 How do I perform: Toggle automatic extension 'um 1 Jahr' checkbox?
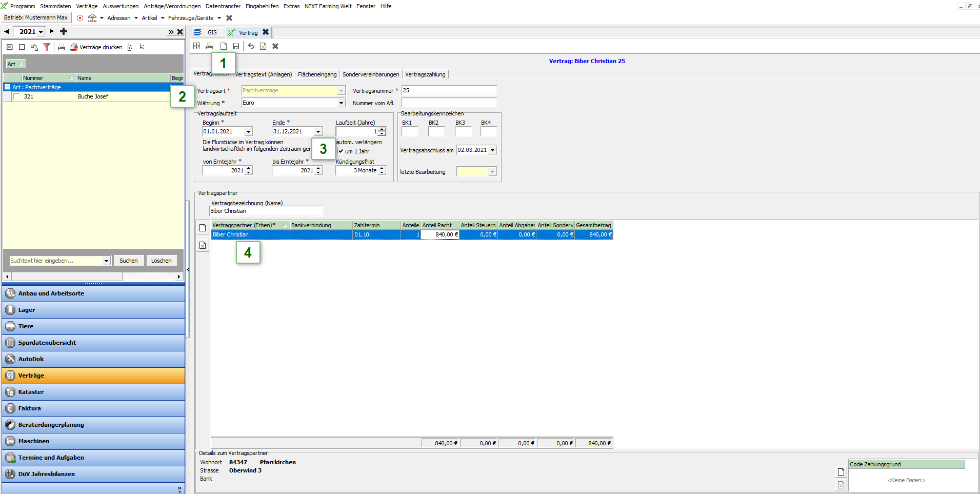[x=341, y=151]
